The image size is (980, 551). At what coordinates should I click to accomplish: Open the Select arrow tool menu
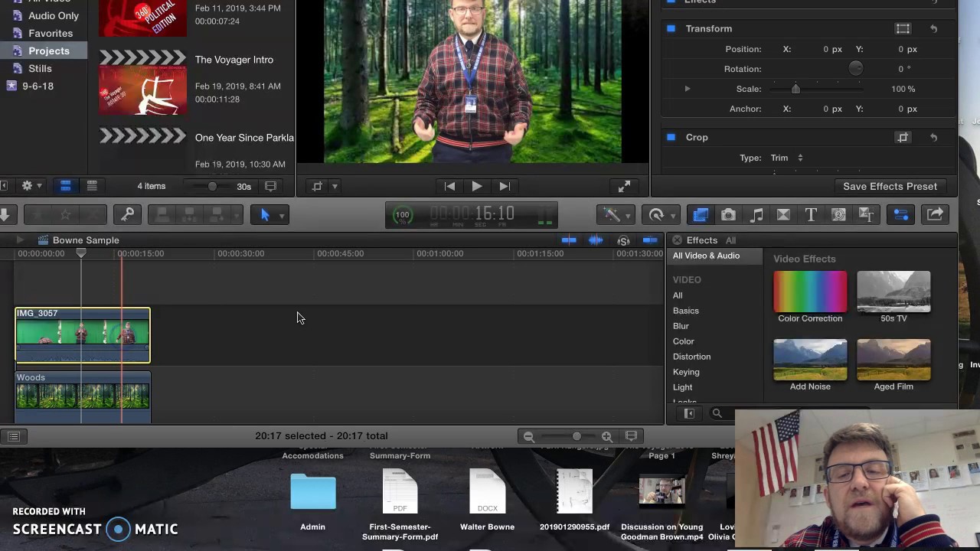pyautogui.click(x=269, y=215)
